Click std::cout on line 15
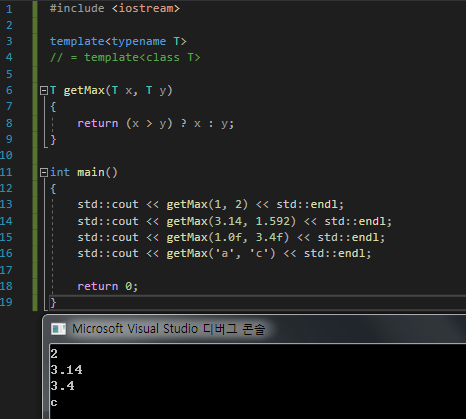 pyautogui.click(x=108, y=237)
